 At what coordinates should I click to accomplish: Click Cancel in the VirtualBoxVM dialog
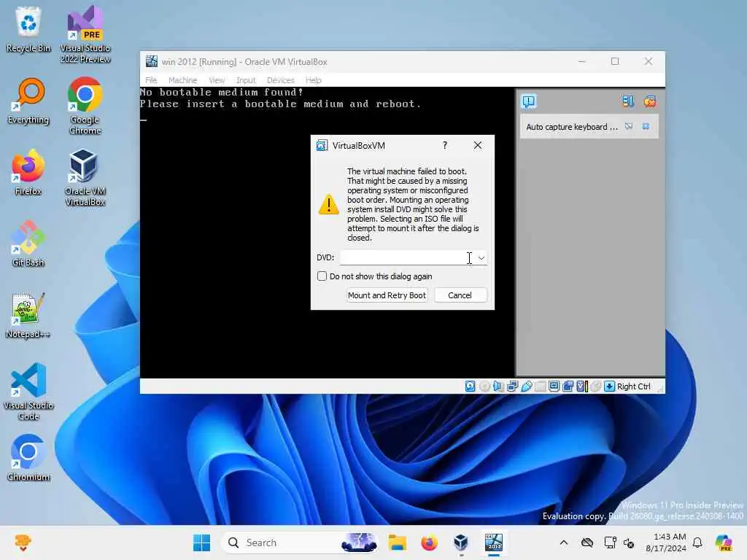click(460, 295)
